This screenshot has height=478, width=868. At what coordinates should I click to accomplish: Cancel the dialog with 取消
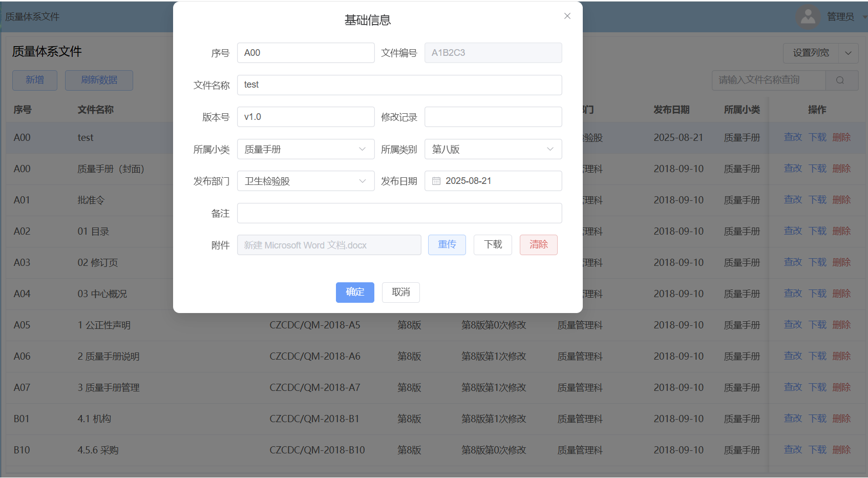point(401,293)
